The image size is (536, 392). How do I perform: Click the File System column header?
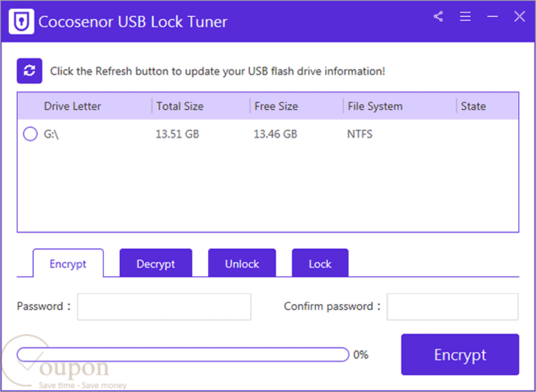[375, 106]
